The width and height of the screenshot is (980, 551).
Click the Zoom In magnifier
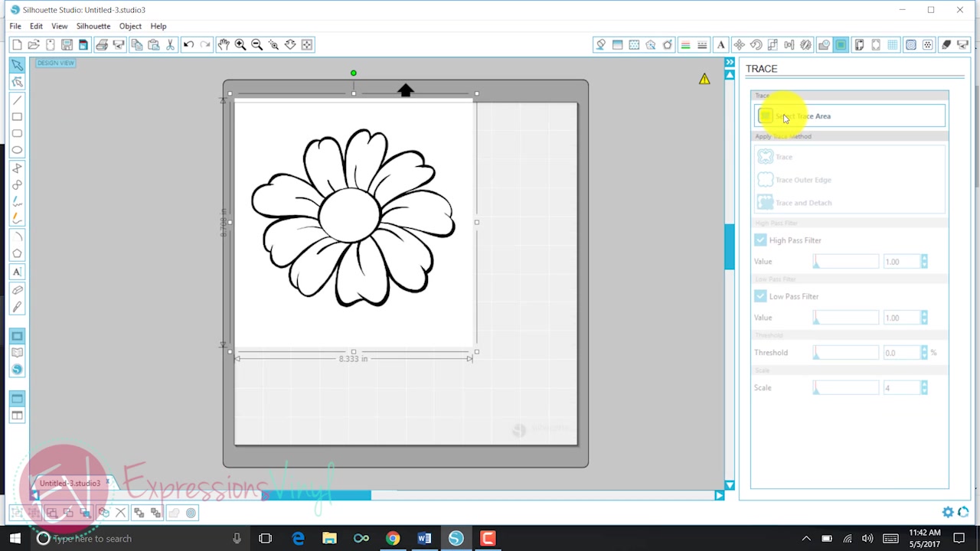click(240, 45)
